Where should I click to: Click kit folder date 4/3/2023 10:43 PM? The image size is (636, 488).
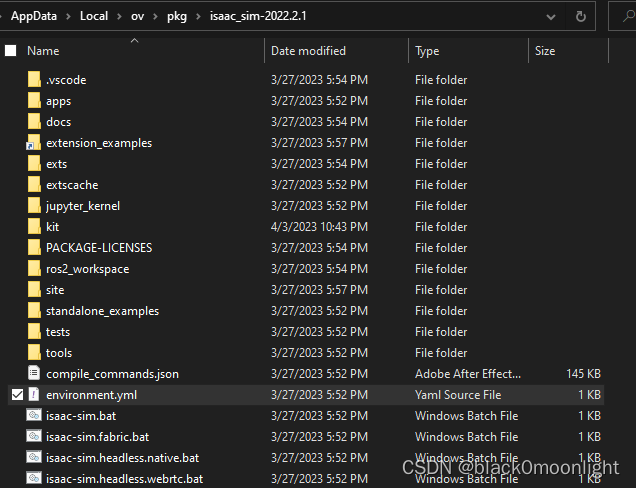[319, 227]
